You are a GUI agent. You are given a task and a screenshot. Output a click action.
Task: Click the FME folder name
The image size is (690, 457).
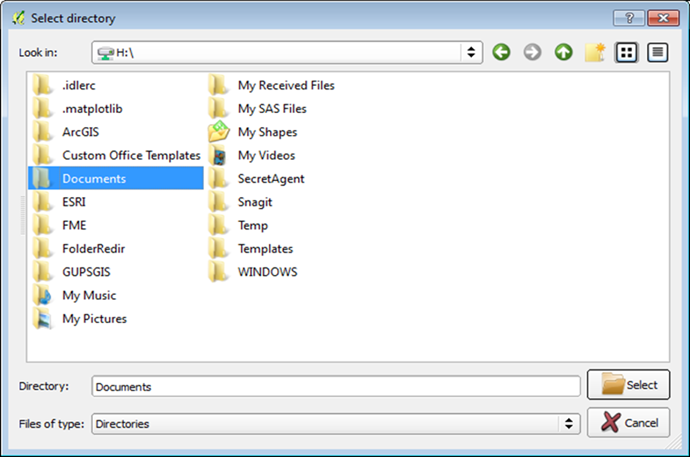(74, 225)
